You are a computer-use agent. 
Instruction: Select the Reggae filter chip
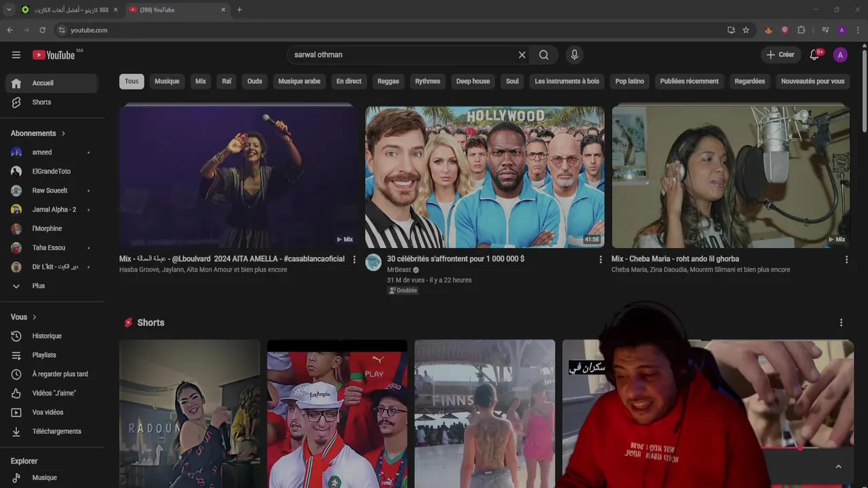388,81
